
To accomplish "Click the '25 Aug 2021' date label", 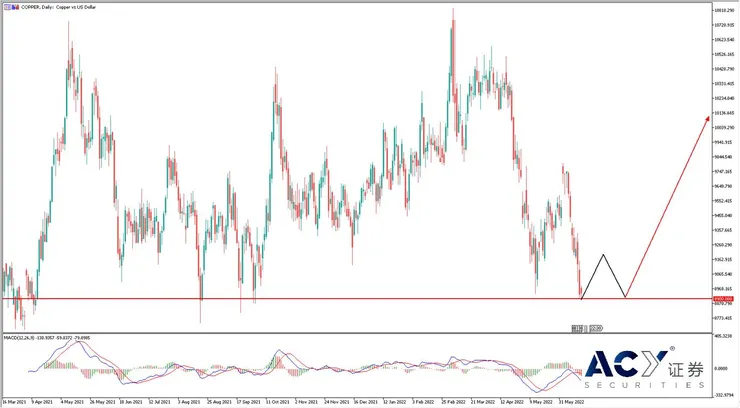I will click(x=219, y=402).
